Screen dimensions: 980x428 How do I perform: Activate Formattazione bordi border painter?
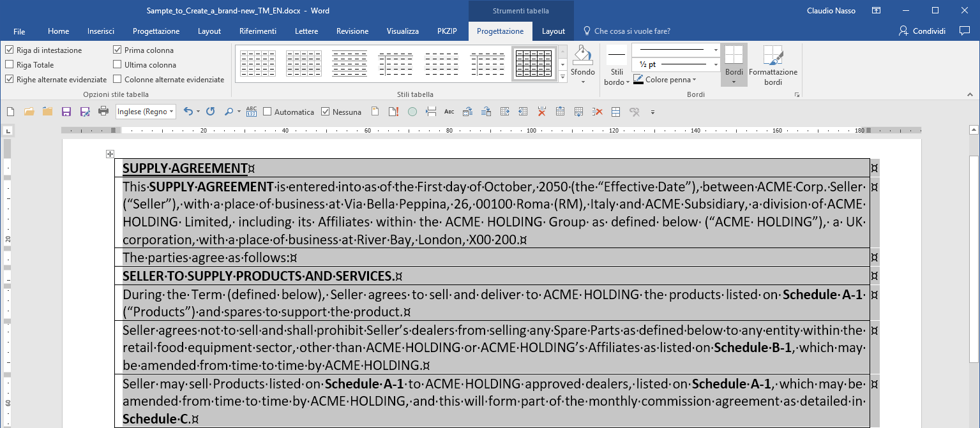(x=773, y=65)
